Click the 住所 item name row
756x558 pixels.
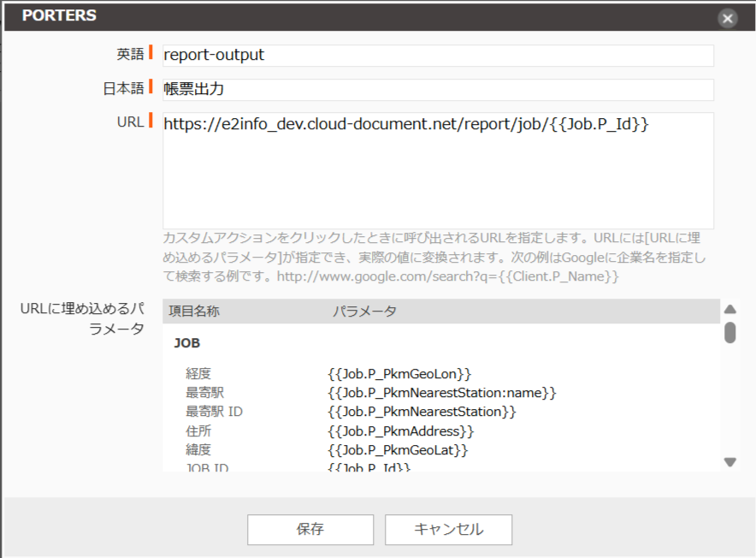point(198,430)
